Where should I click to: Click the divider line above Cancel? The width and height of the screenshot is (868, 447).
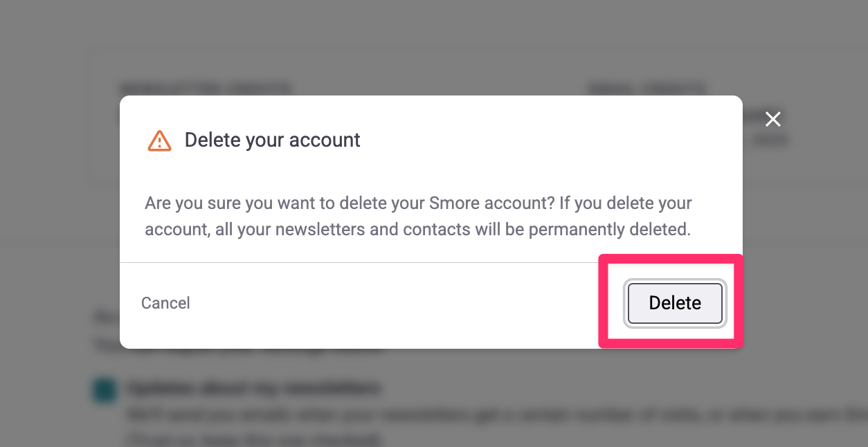pos(346,263)
